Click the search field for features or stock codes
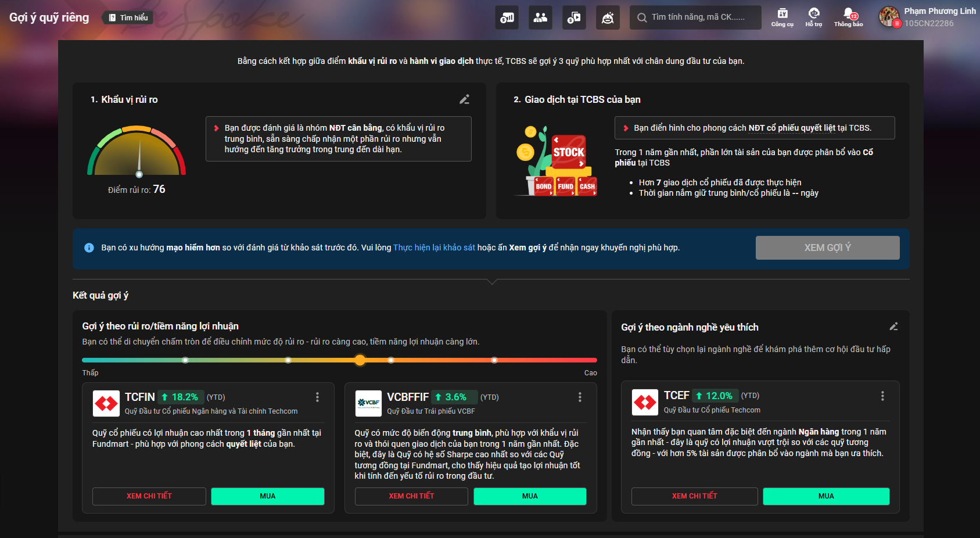 tap(695, 17)
